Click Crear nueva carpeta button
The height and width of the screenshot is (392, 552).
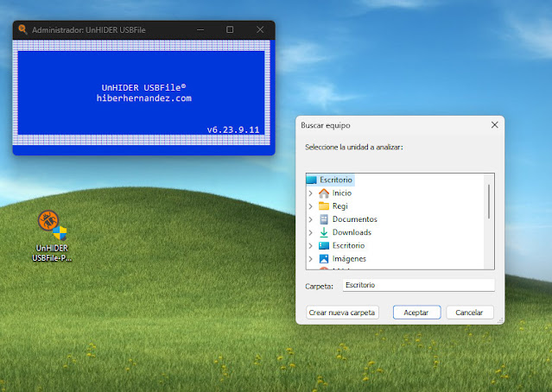click(x=342, y=313)
